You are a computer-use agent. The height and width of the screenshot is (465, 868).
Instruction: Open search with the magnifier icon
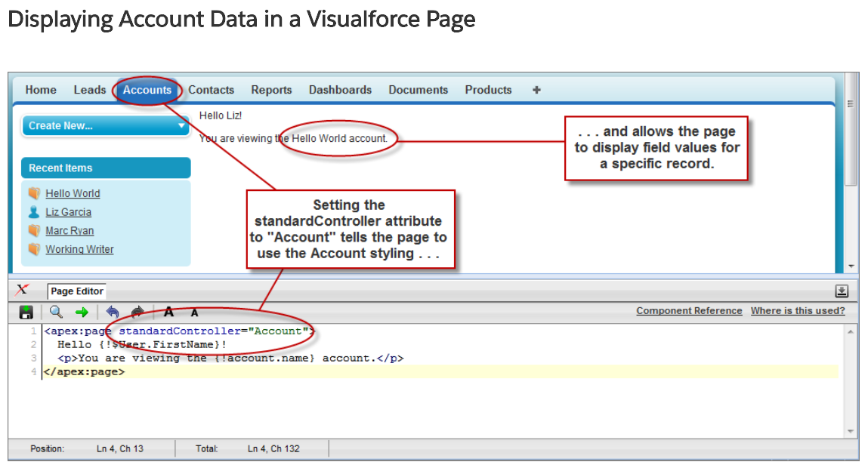click(x=55, y=312)
